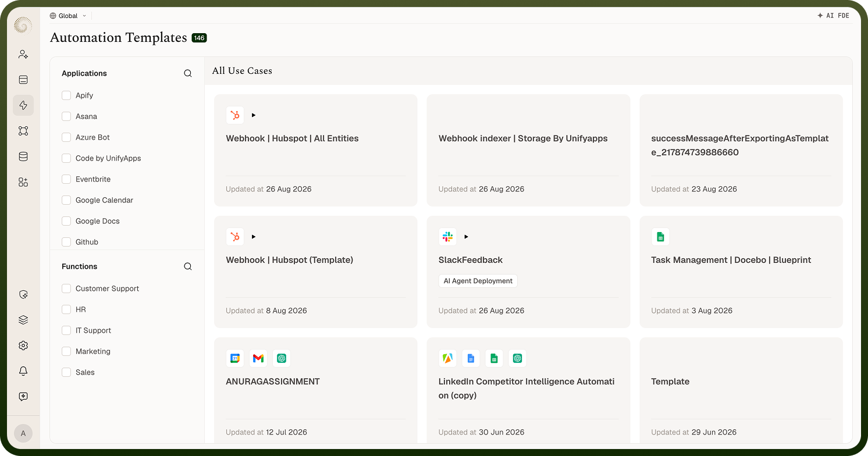868x456 pixels.
Task: Click the Gmail icon on ANURAGASSIGNMENT card
Action: 258,358
